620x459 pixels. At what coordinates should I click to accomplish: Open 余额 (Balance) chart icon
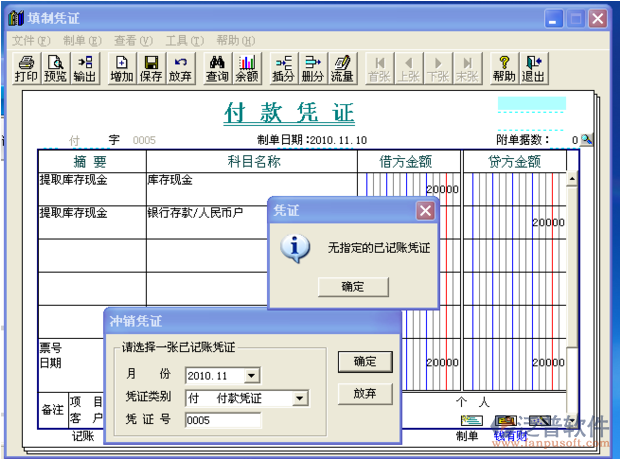click(246, 68)
